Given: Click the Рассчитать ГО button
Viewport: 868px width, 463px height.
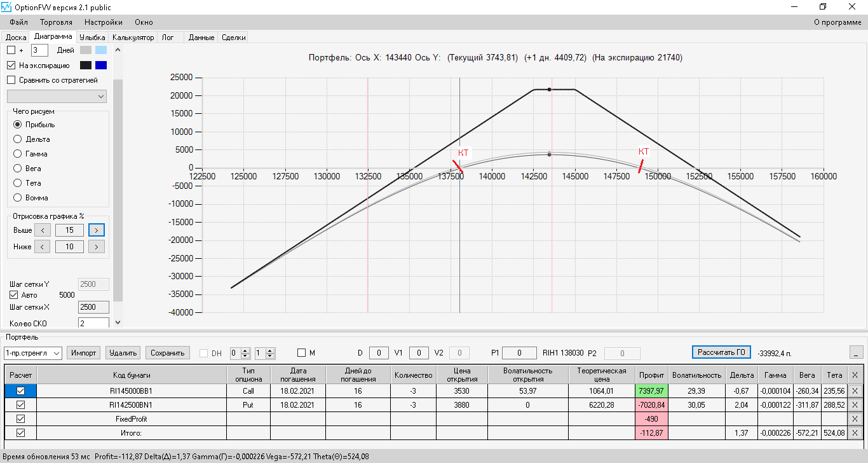Looking at the screenshot, I should [721, 352].
